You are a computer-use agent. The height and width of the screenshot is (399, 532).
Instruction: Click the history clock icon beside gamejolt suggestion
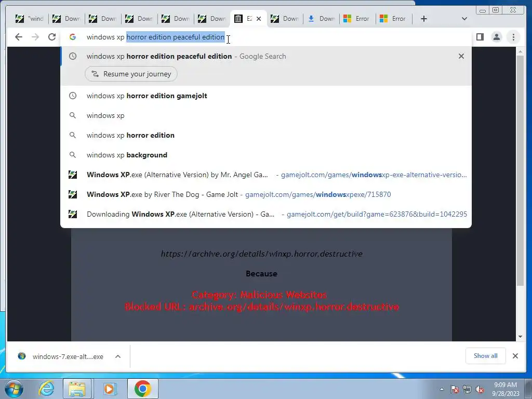(73, 96)
